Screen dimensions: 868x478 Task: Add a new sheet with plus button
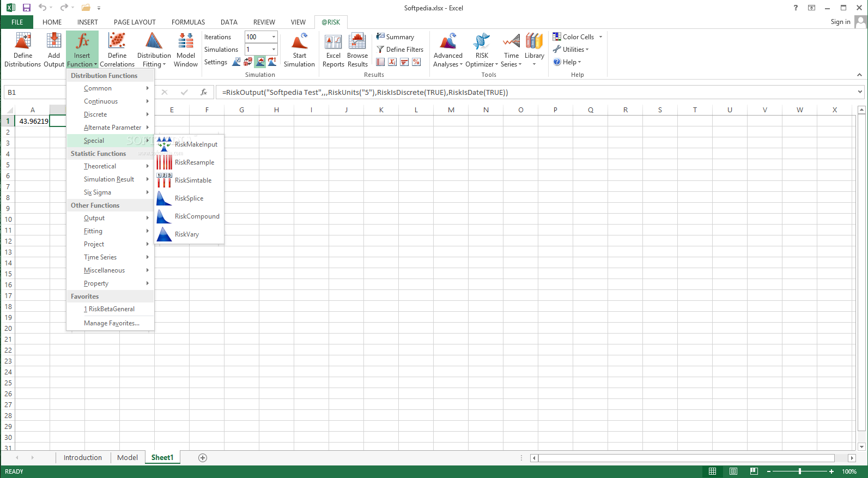(203, 458)
